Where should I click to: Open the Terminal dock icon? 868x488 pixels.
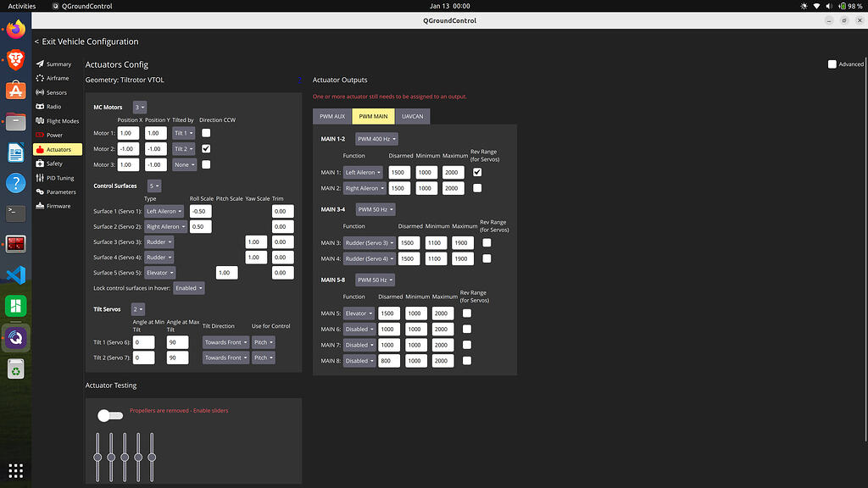click(x=15, y=213)
